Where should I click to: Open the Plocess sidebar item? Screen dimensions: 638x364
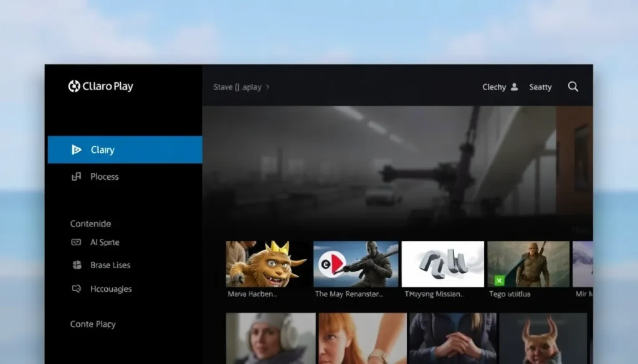[x=105, y=177]
